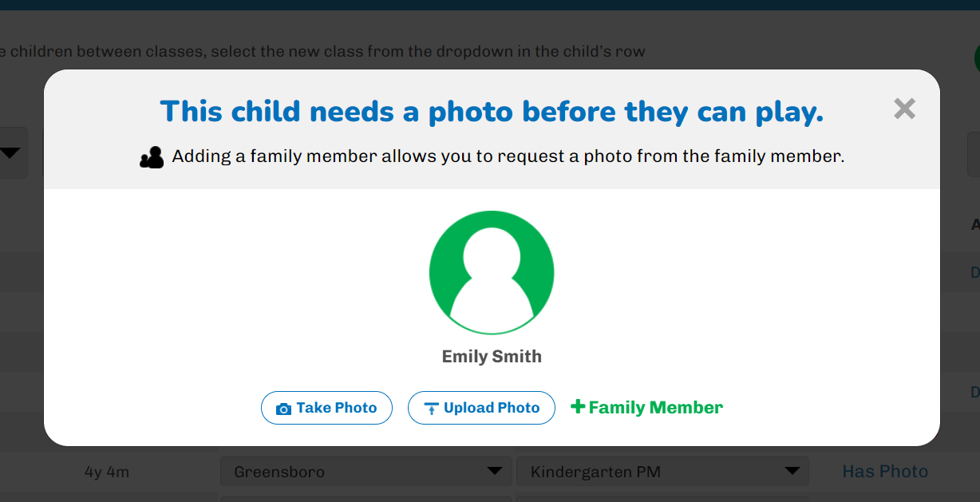This screenshot has height=502, width=980.
Task: Click Emily Smith's green avatar placeholder
Action: pyautogui.click(x=492, y=272)
